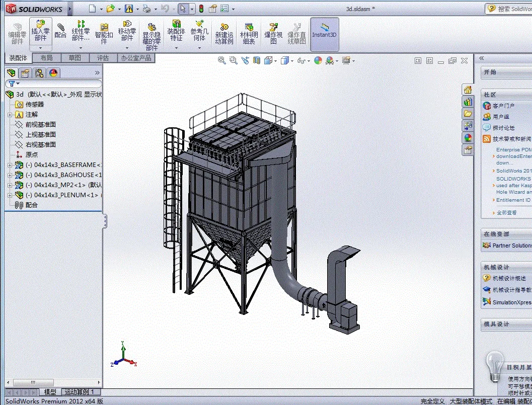Click the Undo icon
532x405 pixels.
(165, 9)
